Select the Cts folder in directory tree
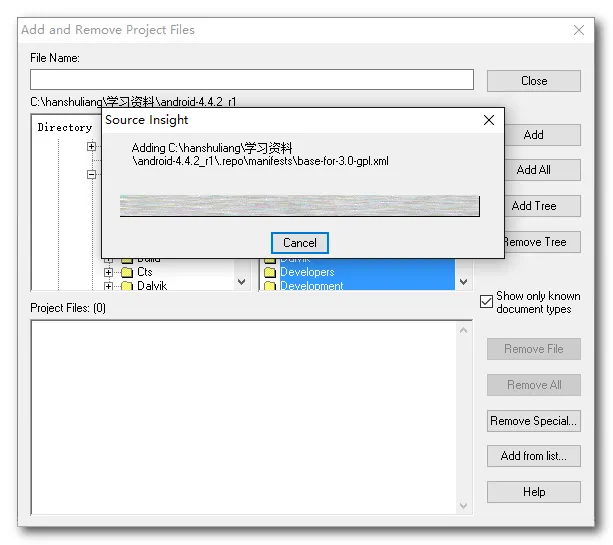Viewport: 613px width, 545px height. click(145, 272)
